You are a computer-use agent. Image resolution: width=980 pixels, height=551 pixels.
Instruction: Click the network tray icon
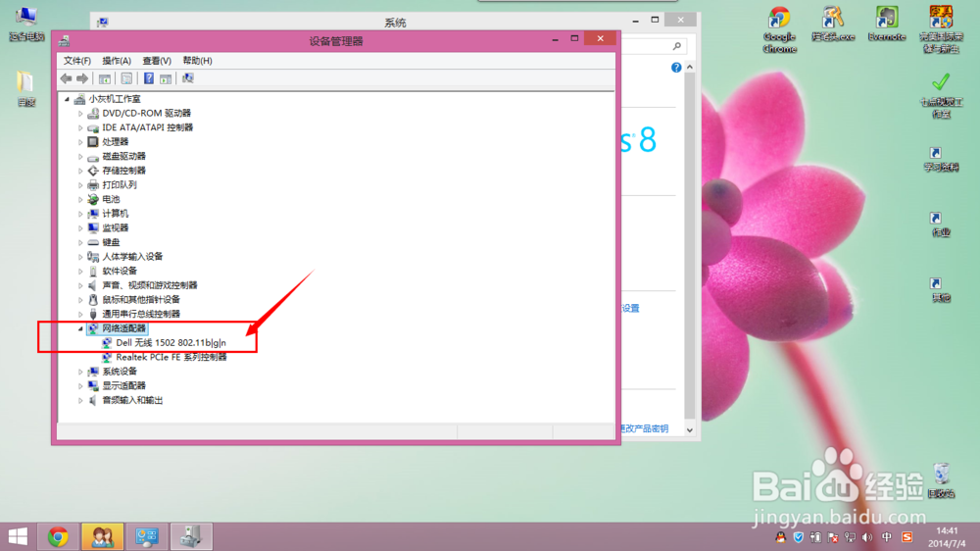tap(850, 537)
